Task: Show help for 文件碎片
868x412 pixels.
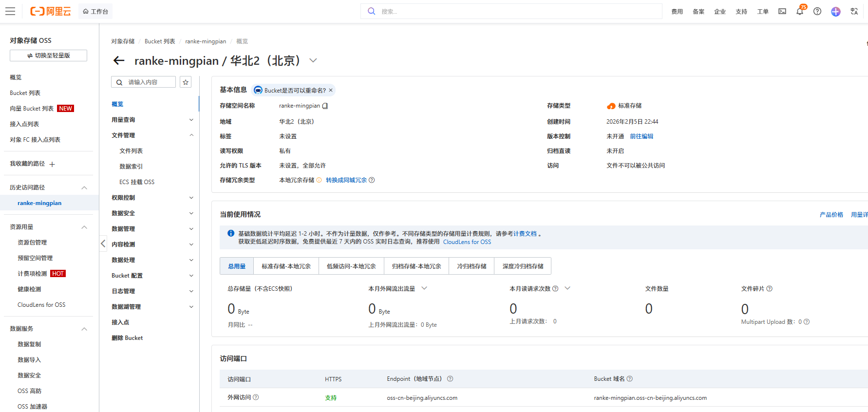Action: coord(770,289)
